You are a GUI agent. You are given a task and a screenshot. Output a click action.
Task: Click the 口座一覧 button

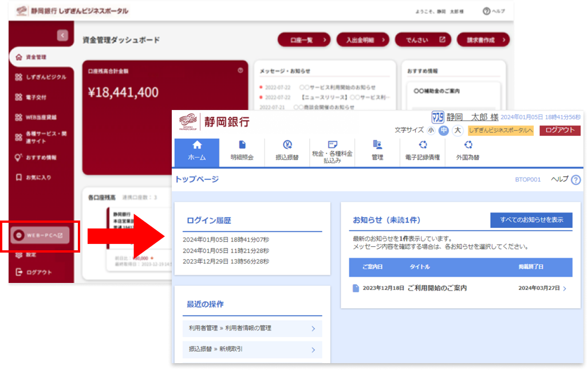point(304,40)
